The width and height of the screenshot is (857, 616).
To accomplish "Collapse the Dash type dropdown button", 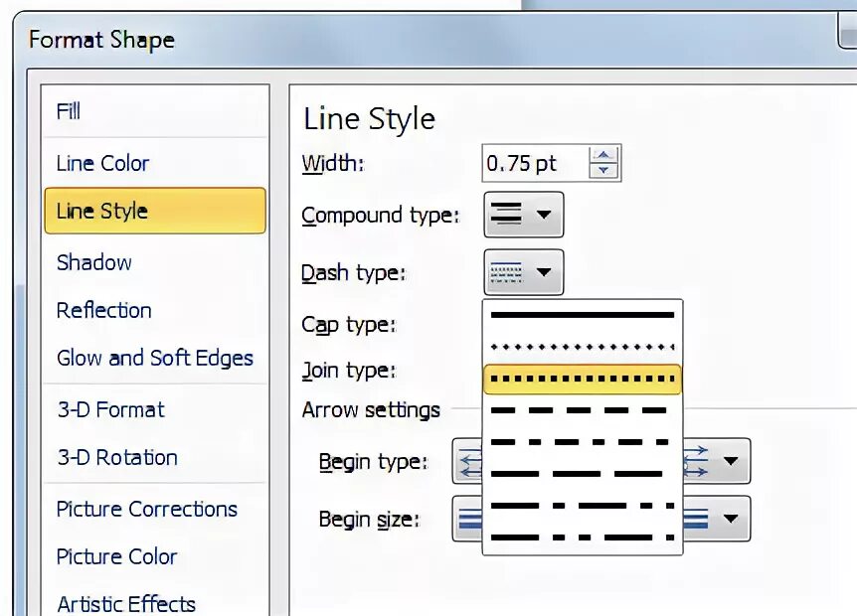I will coord(523,272).
